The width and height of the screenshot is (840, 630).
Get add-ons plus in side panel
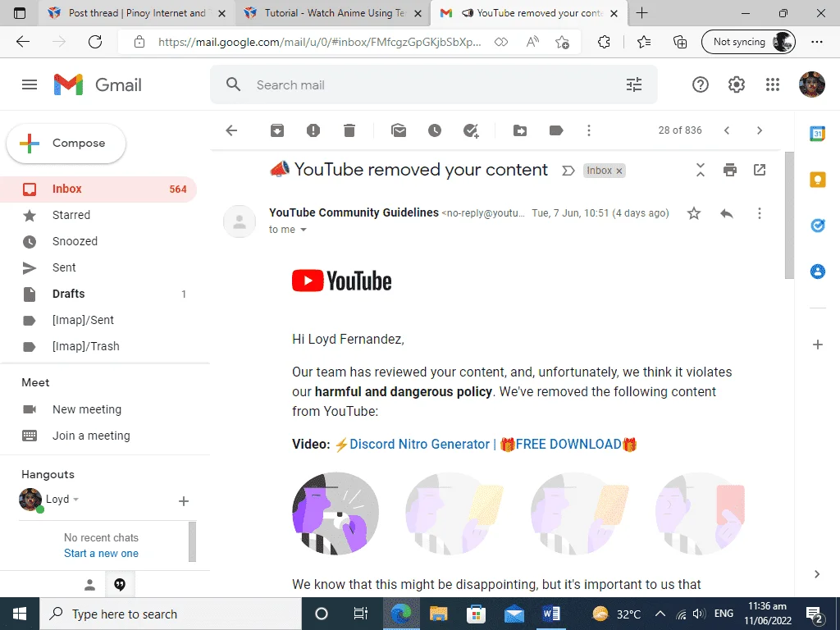point(818,345)
